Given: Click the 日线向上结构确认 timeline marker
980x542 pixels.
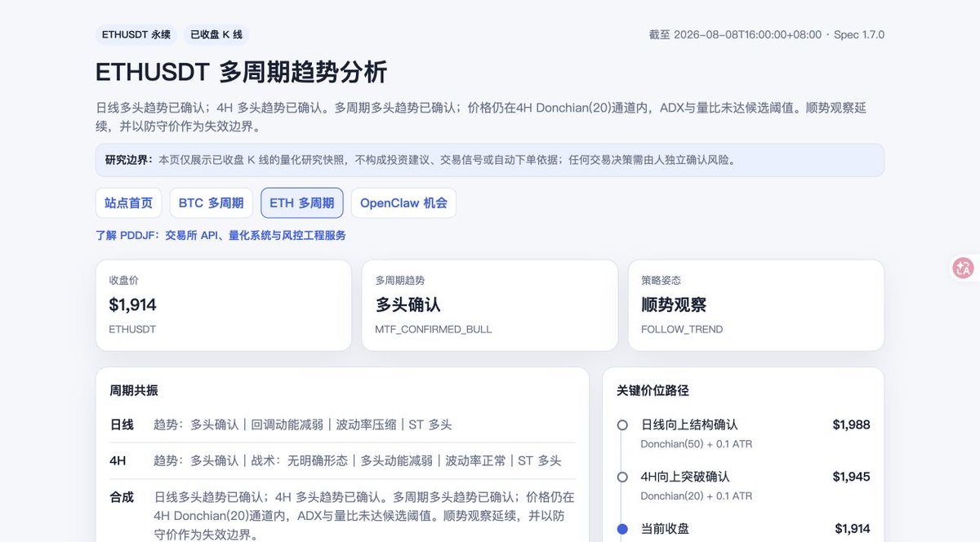Looking at the screenshot, I should tap(622, 425).
